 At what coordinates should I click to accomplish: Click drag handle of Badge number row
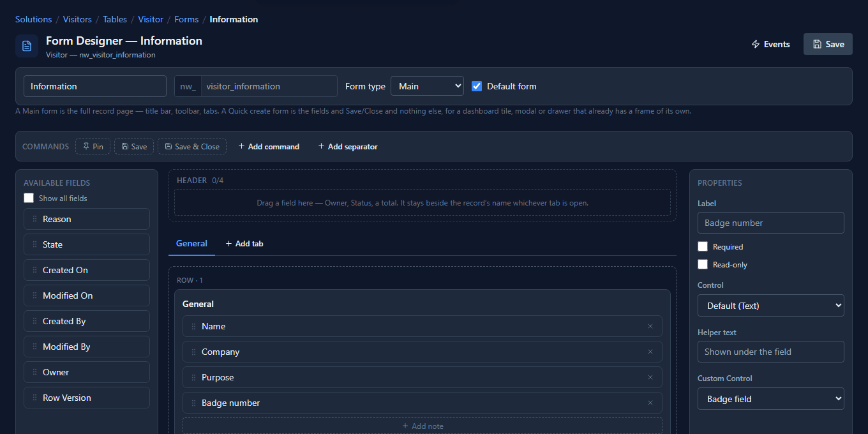click(193, 403)
